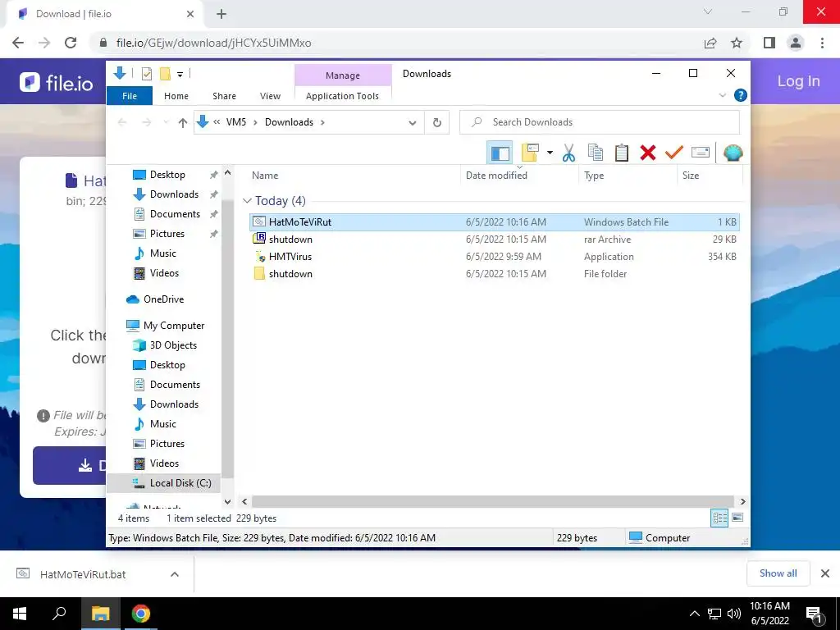
Task: Close the Chrome downloads shelf
Action: pos(825,573)
